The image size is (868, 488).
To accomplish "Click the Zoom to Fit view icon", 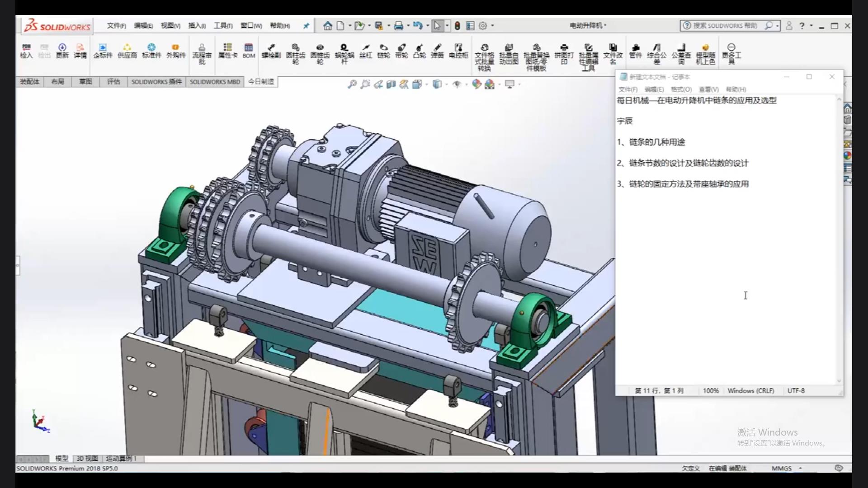I will (352, 84).
